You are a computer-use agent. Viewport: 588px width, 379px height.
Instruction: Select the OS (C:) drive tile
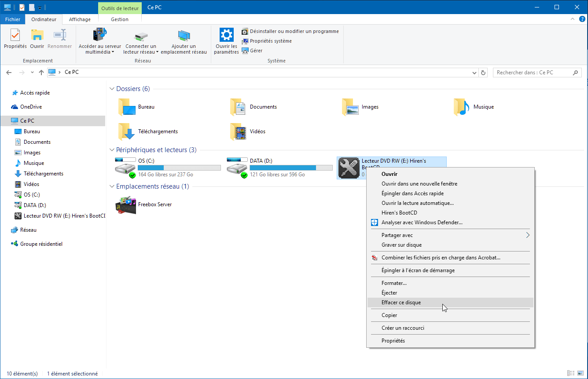(x=168, y=168)
